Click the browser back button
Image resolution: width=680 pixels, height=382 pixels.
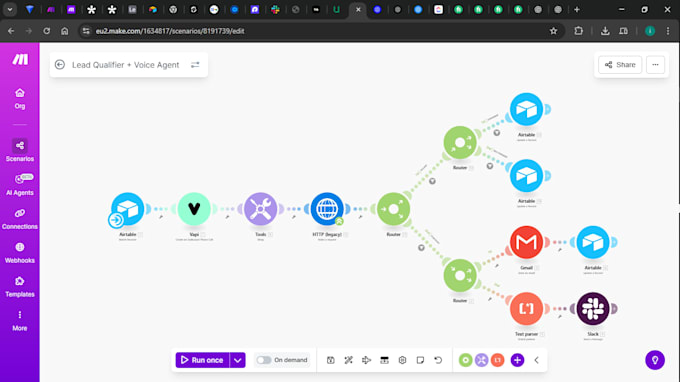click(x=11, y=31)
